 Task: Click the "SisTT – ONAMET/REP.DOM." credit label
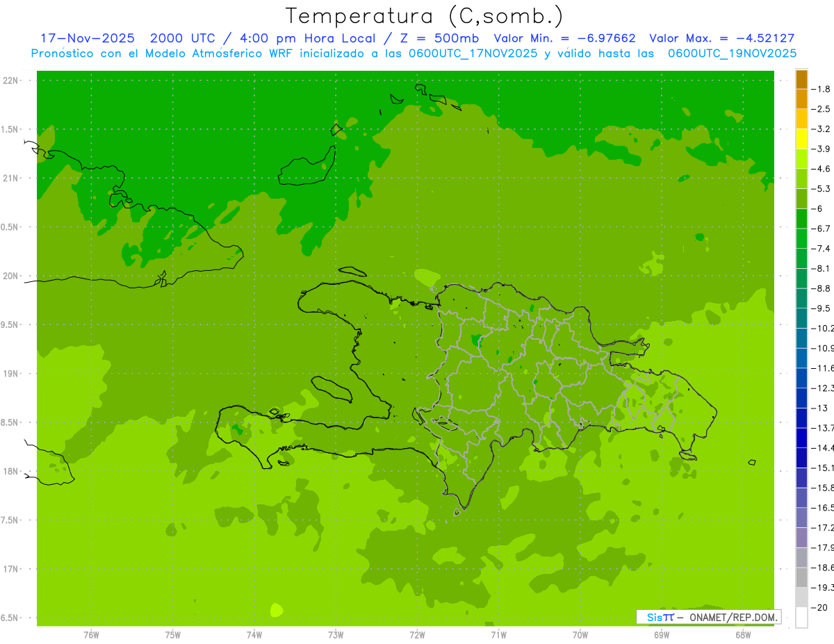point(709,617)
